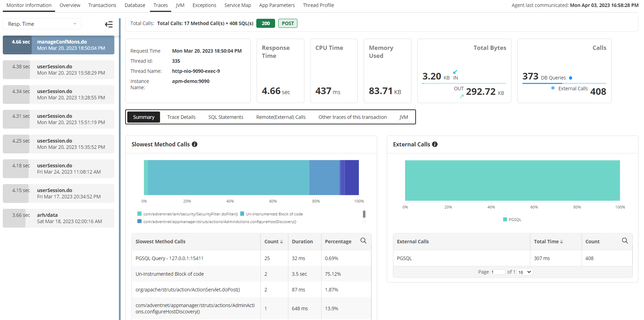The image size is (644, 320).
Task: Click the External Calls info icon
Action: pyautogui.click(x=435, y=144)
